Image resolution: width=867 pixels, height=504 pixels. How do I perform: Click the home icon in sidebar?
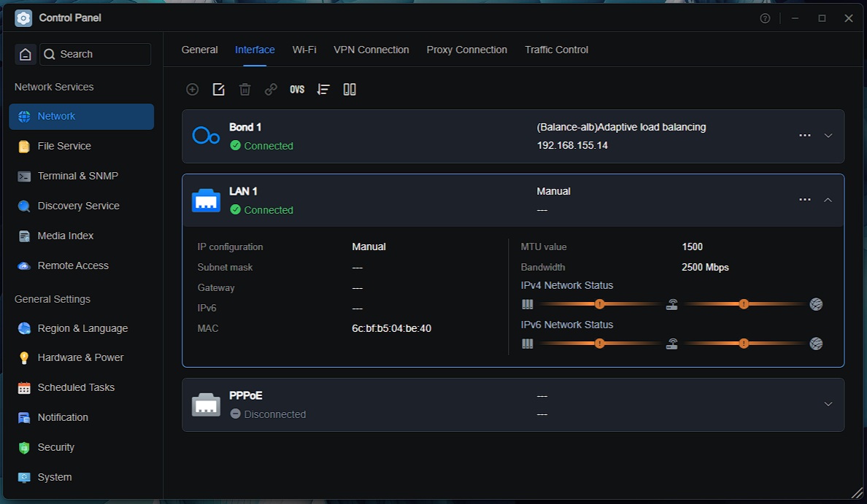tap(26, 54)
